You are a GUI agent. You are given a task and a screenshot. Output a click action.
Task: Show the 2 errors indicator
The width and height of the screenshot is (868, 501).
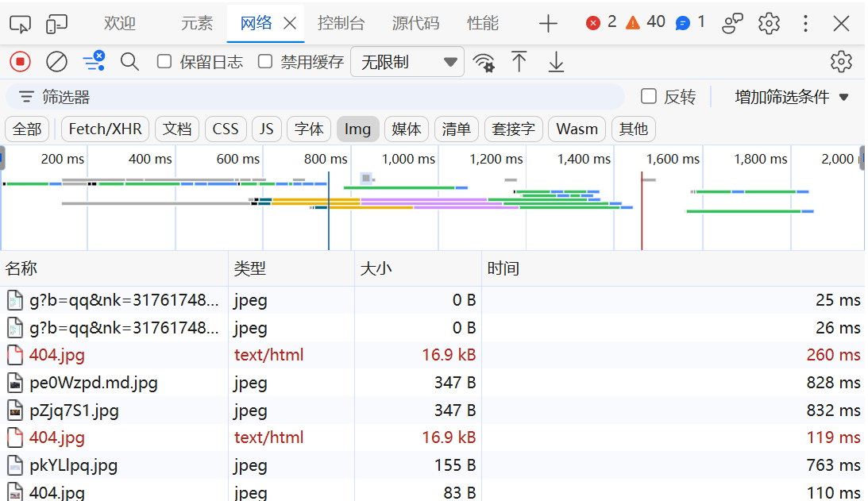(x=601, y=22)
